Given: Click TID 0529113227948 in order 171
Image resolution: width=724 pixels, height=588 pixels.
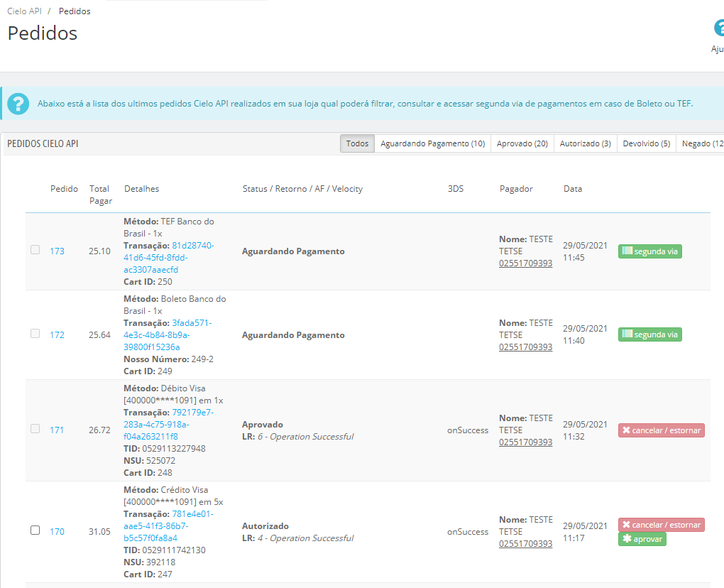Looking at the screenshot, I should (165, 449).
